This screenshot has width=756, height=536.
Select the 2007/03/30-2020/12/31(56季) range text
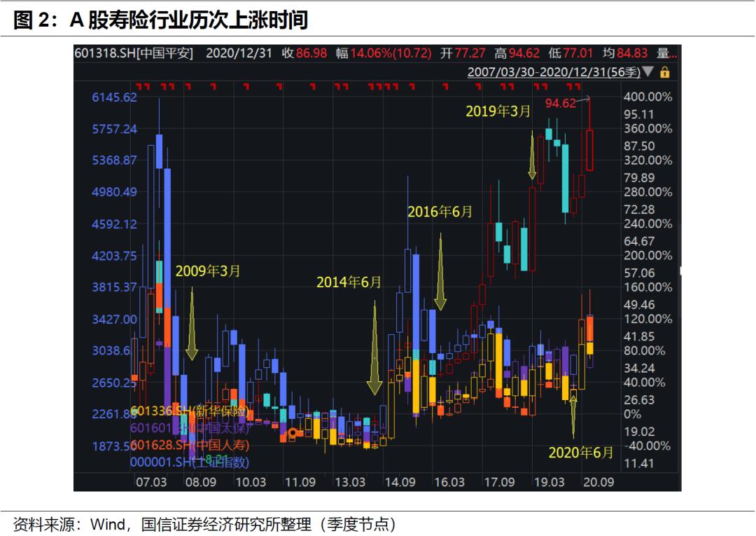tap(554, 72)
